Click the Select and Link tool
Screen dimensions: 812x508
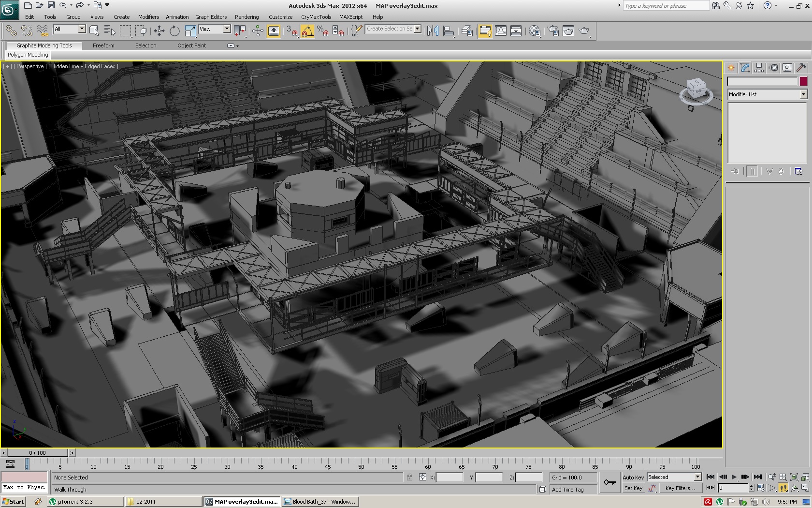11,31
